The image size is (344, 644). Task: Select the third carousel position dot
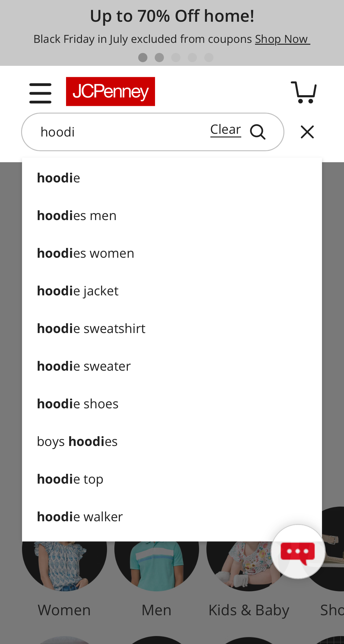click(176, 57)
